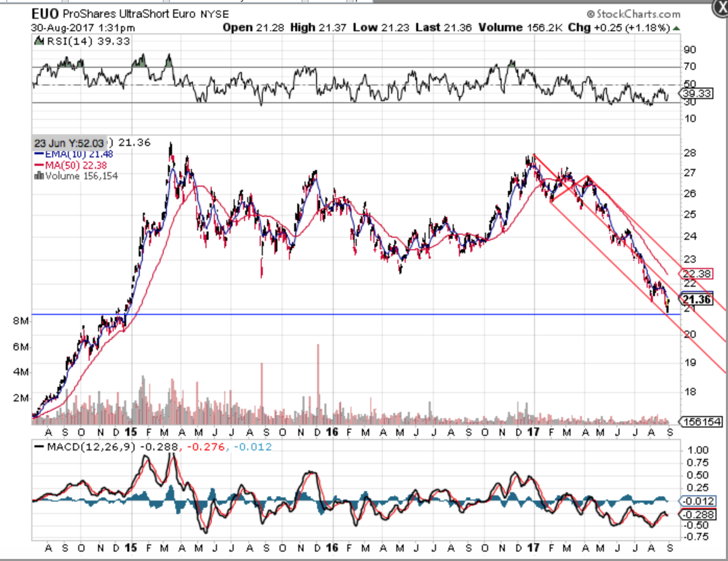The width and height of the screenshot is (728, 561).
Task: Click the 'MA(50) 22.38' legend entry
Action: [x=70, y=165]
